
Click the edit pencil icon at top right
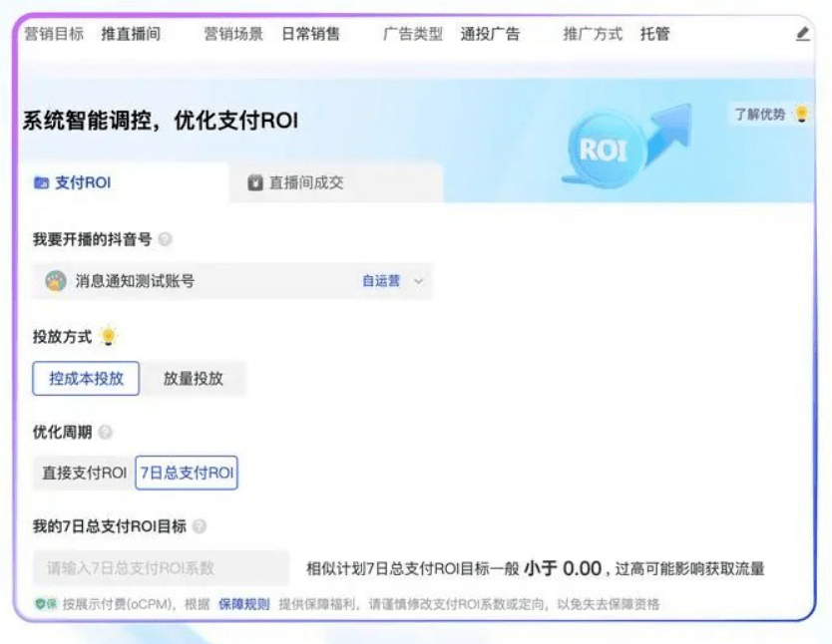pyautogui.click(x=804, y=33)
